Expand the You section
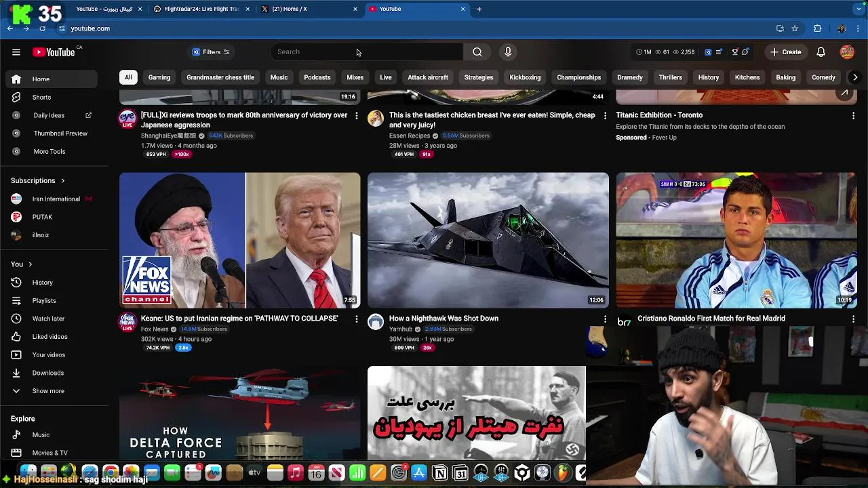The height and width of the screenshot is (488, 868). [21, 264]
